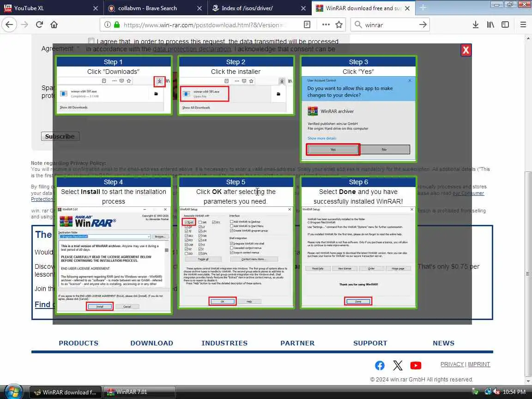Screen dimensions: 532x399
Task: Visit the WinRAR Facebook page icon
Action: (x=380, y=365)
